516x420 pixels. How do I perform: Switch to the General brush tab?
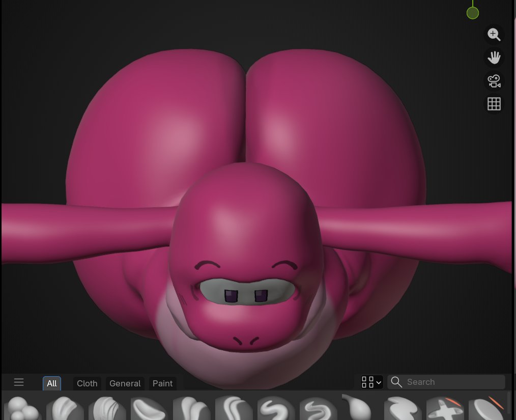click(x=125, y=383)
